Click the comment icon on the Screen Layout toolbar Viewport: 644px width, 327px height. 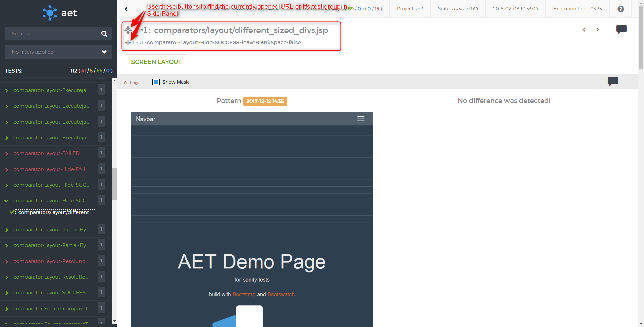coord(613,81)
